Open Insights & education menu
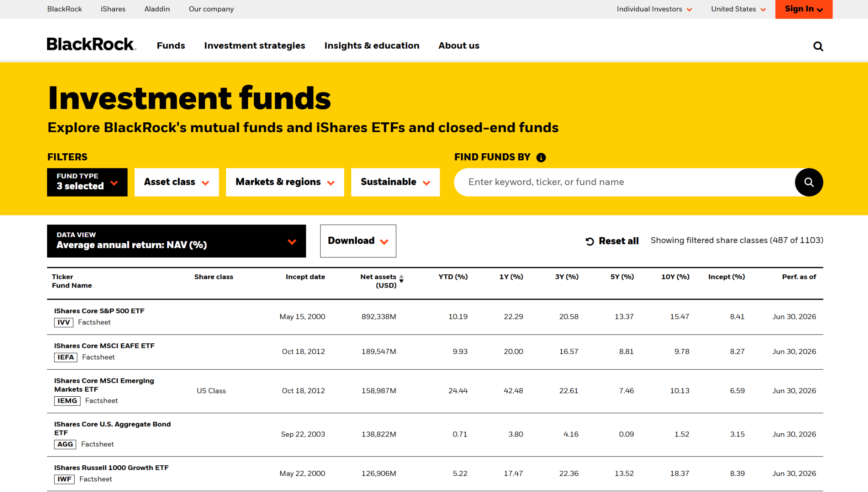 coord(372,46)
